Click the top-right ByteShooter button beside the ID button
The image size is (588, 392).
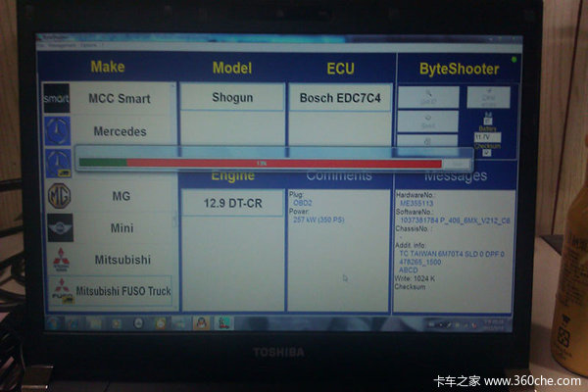489,98
